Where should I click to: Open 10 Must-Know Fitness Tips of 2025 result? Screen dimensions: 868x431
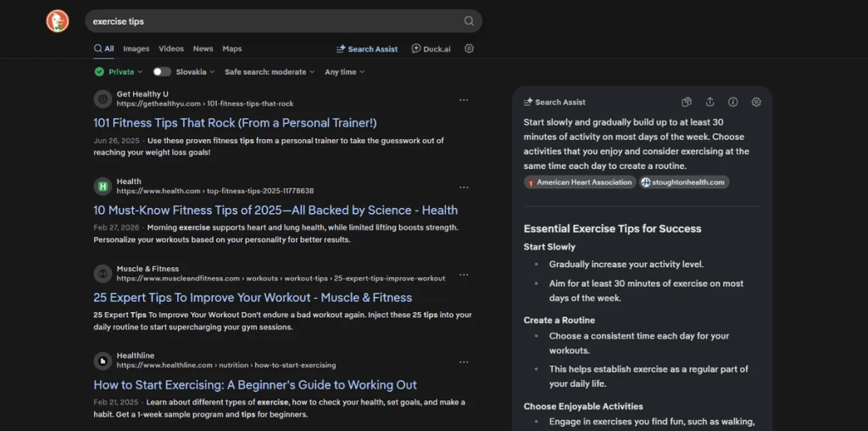point(275,210)
